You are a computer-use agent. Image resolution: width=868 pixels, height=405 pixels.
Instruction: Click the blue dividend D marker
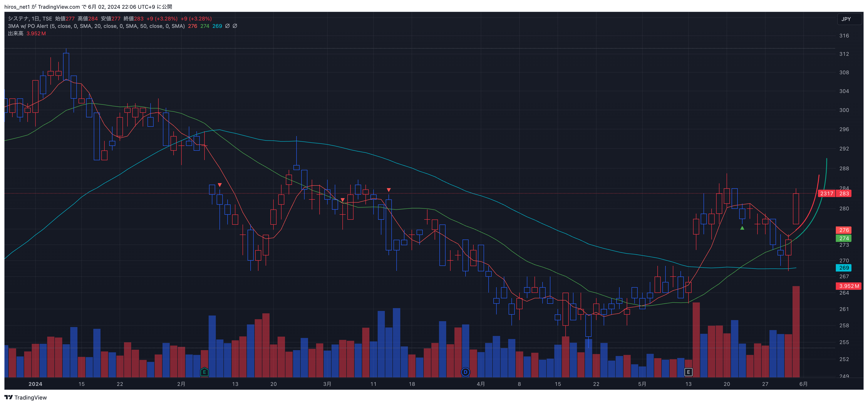click(465, 372)
